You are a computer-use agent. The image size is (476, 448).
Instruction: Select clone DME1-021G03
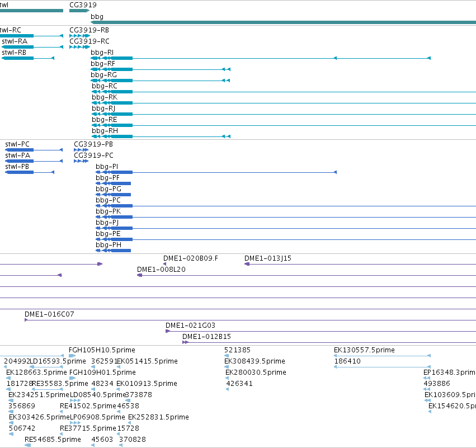coord(321,332)
